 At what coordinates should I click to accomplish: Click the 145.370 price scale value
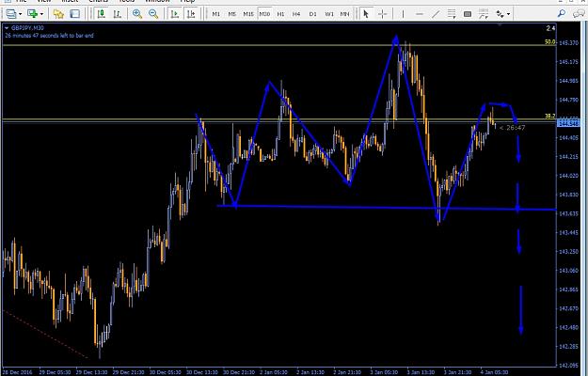[x=569, y=42]
